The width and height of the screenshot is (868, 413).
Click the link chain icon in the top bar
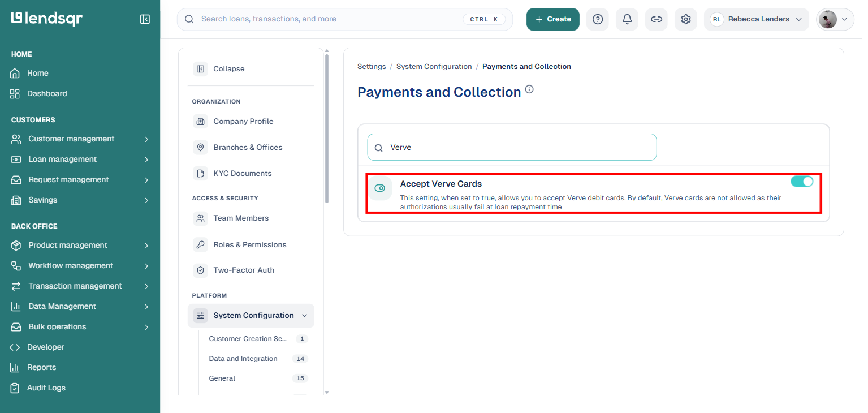657,19
